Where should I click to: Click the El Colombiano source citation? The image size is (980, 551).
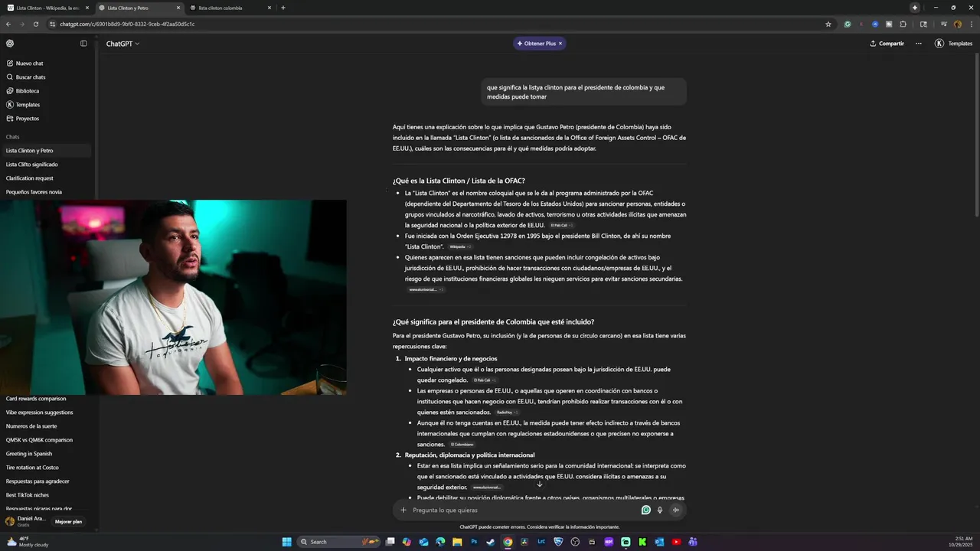(x=462, y=445)
